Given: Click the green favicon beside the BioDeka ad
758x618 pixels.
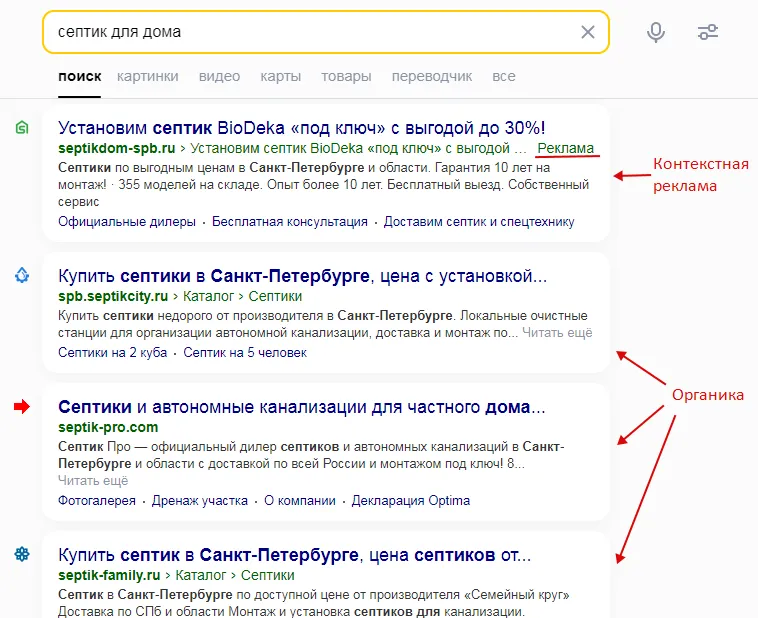Looking at the screenshot, I should pyautogui.click(x=22, y=128).
